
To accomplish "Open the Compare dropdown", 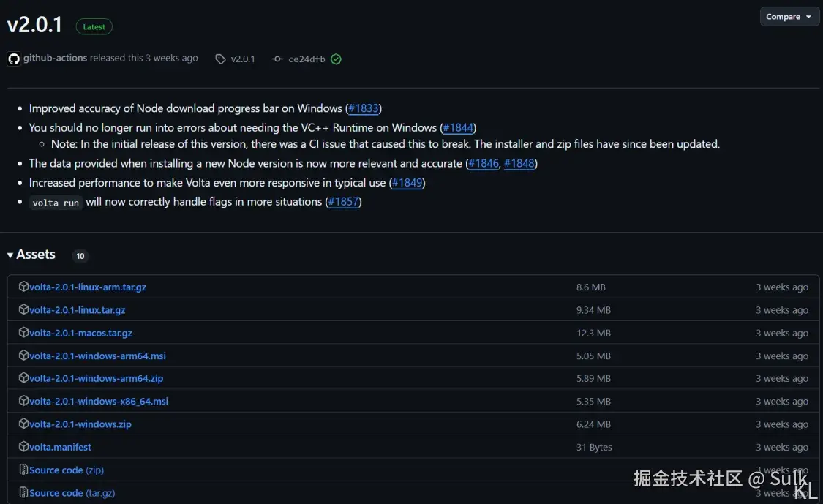I will coord(789,17).
